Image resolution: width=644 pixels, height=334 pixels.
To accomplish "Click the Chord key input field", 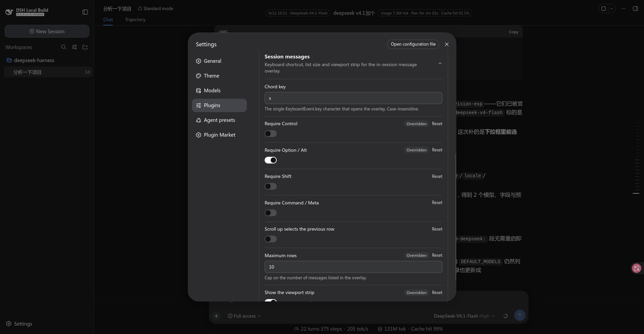I will (x=354, y=98).
